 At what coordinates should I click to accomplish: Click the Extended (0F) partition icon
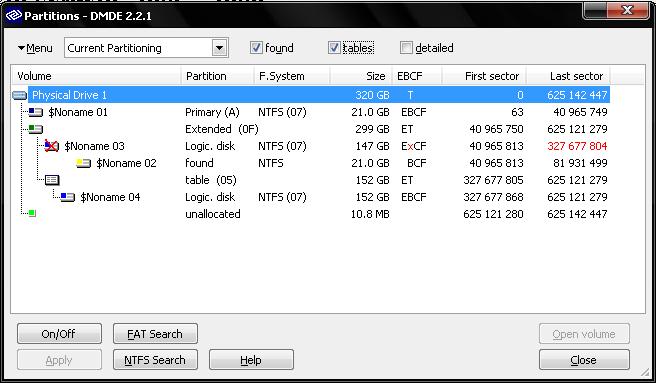point(36,129)
